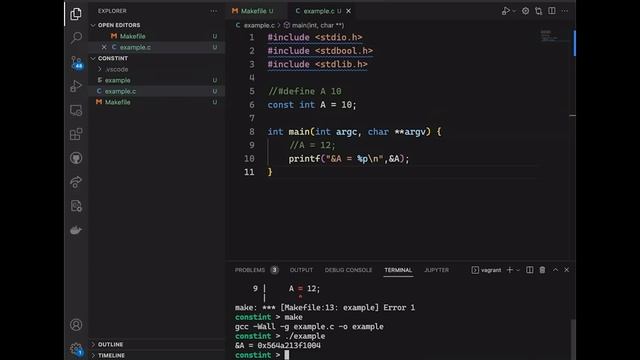Open the Explorer view in activity bar
The width and height of the screenshot is (640, 360).
coord(76,14)
